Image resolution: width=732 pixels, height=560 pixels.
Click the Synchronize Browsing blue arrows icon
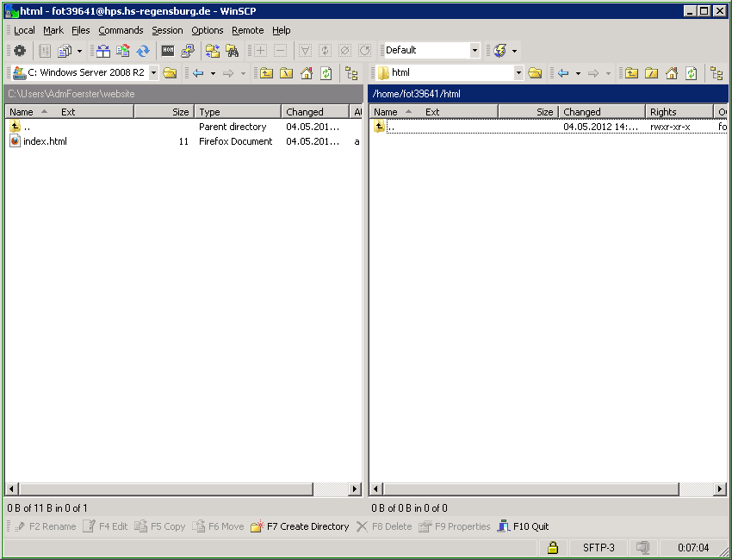tap(143, 51)
